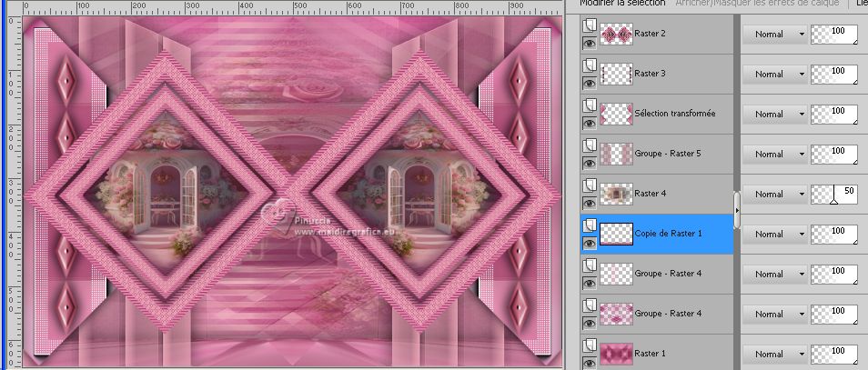
Task: Click the layer panel splitter arrow handle
Action: click(737, 210)
